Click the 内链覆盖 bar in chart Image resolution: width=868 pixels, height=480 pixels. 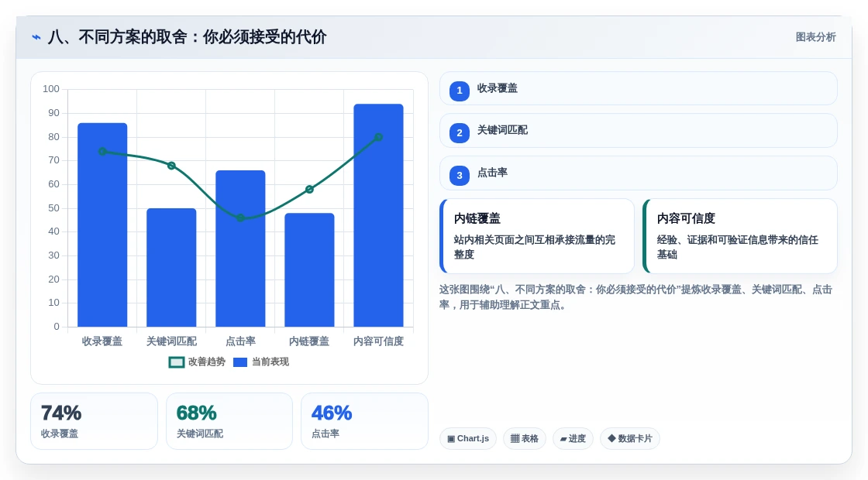(309, 270)
